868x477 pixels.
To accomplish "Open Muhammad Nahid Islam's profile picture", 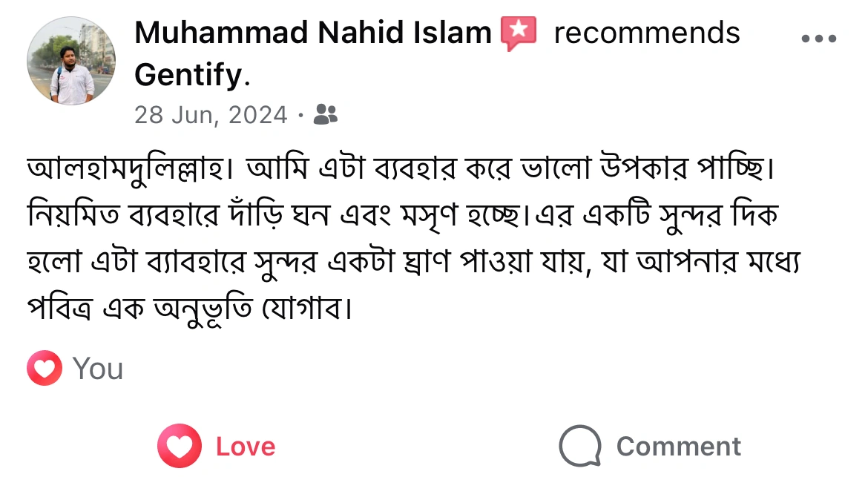I will pos(71,61).
